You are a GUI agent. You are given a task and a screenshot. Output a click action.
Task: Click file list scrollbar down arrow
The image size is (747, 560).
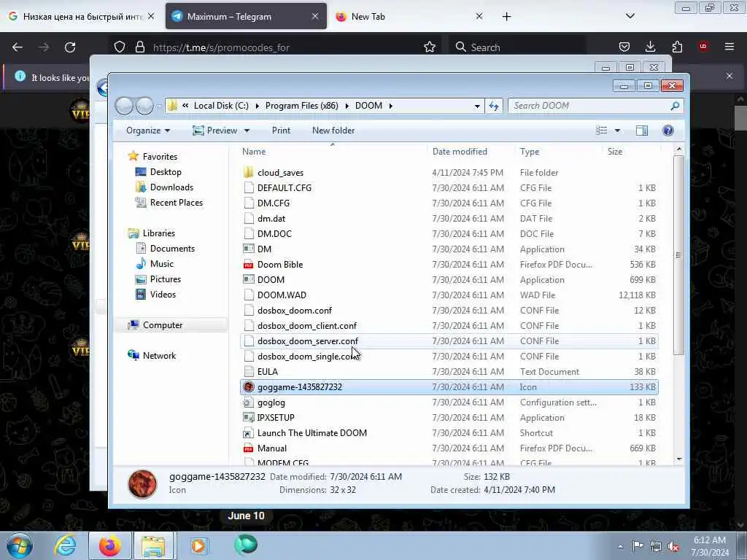[x=679, y=459]
